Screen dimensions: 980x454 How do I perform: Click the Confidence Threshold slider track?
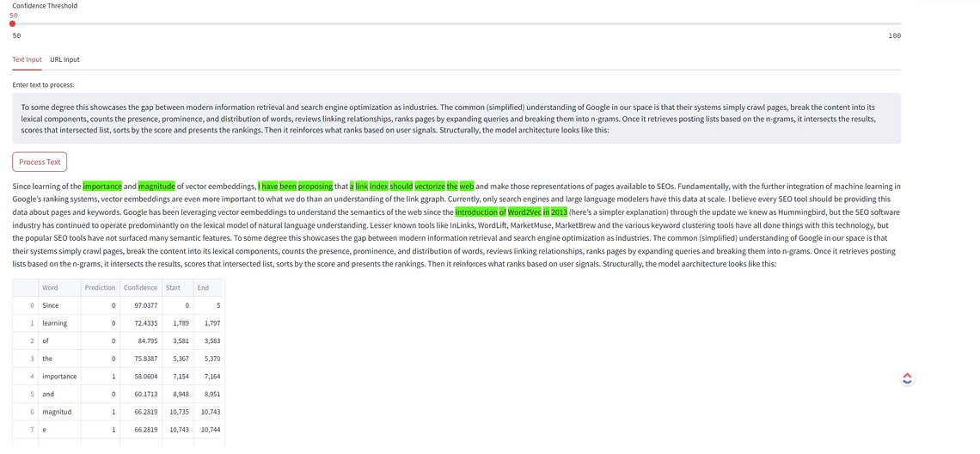point(456,24)
